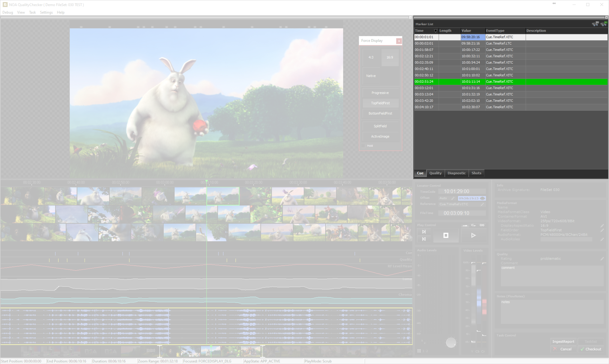Click in the Quality comment text box
The image size is (609, 364).
[552, 276]
